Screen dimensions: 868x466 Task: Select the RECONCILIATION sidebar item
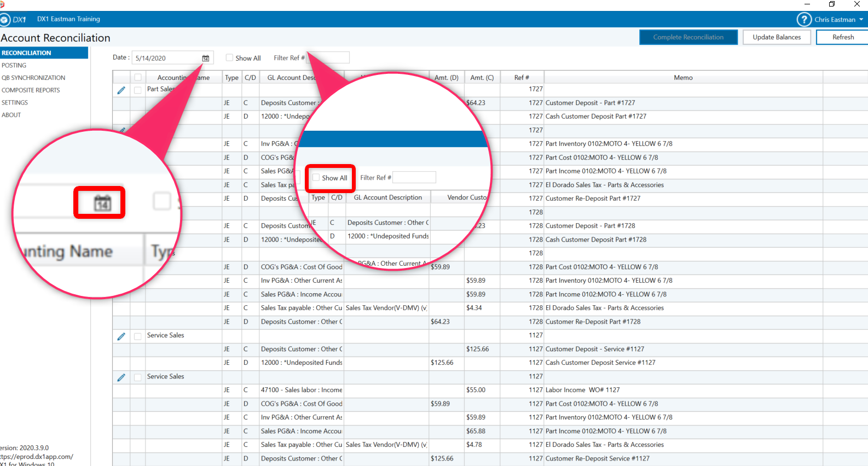[44, 53]
